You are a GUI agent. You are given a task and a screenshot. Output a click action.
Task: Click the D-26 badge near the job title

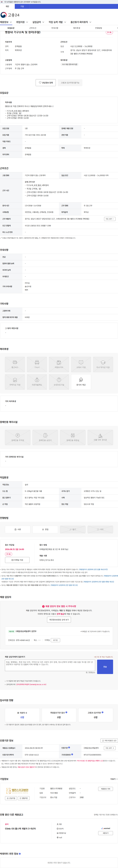109,32
